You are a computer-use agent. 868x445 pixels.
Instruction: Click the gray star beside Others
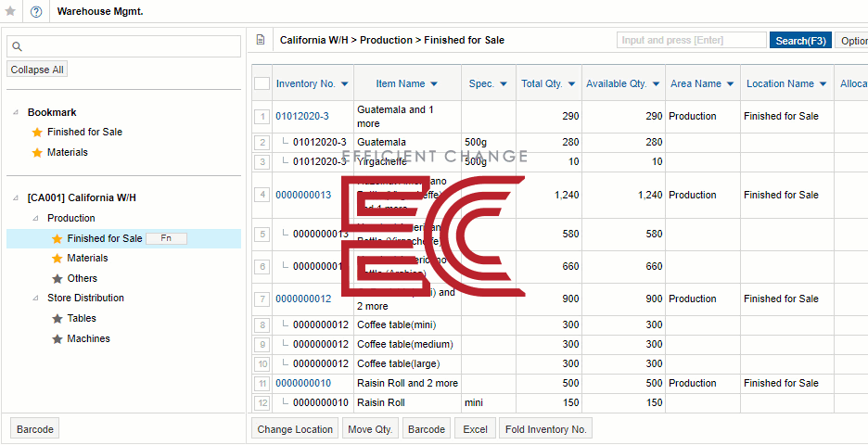coord(57,278)
